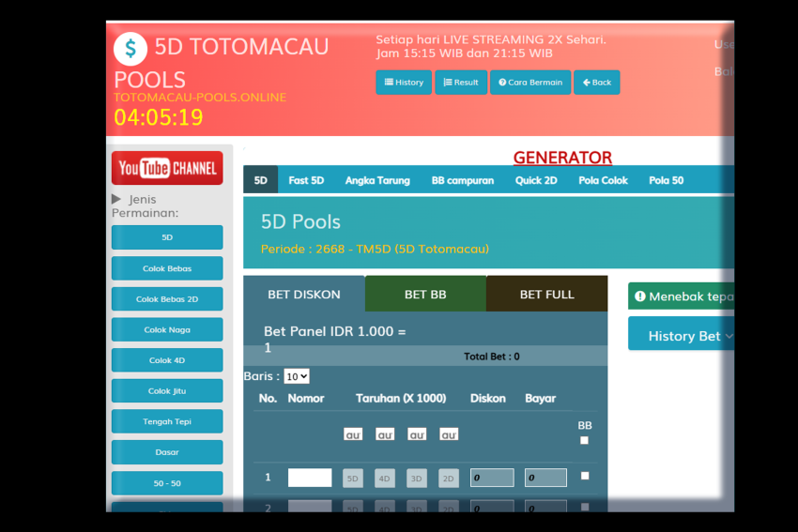The width and height of the screenshot is (798, 532).
Task: Click the 04:05:19 countdown timer
Action: (159, 117)
